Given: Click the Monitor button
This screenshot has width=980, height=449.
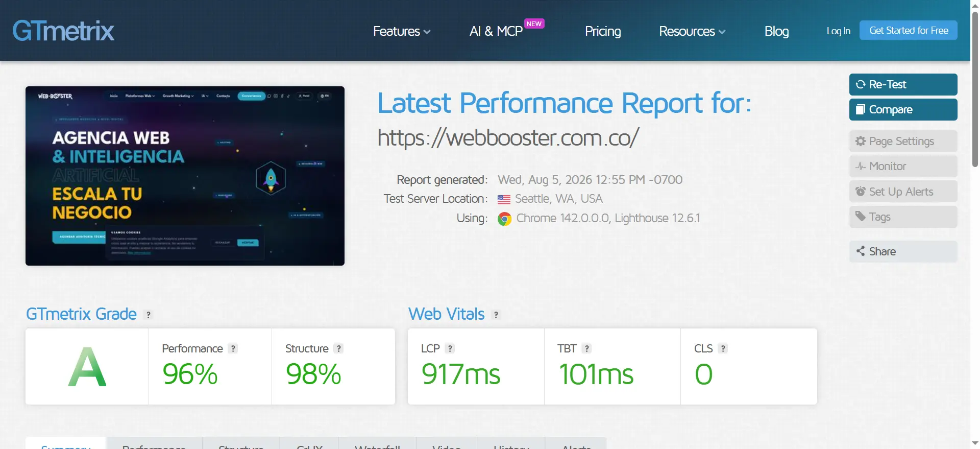Looking at the screenshot, I should click(903, 166).
